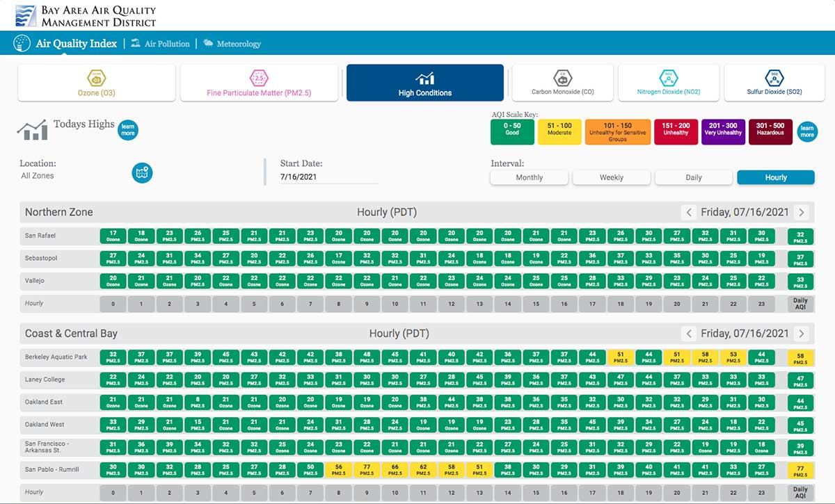The width and height of the screenshot is (835, 504).
Task: Click the Todays Highs chart icon
Action: tap(32, 129)
